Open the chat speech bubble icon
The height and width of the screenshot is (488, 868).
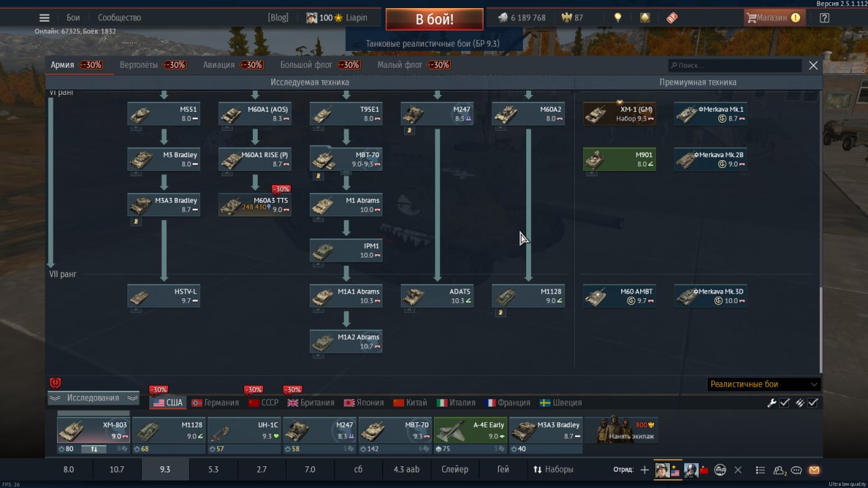point(797,470)
